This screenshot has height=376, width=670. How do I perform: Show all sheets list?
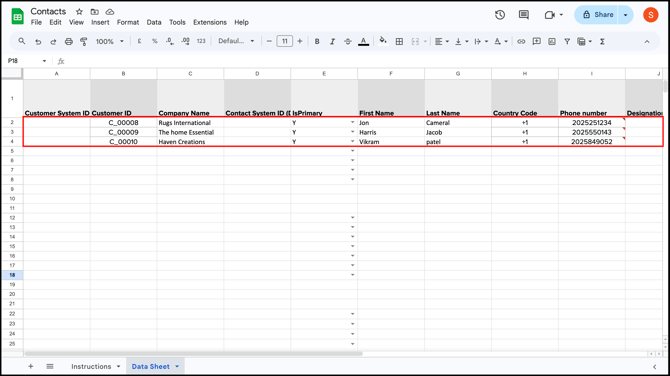coord(50,366)
